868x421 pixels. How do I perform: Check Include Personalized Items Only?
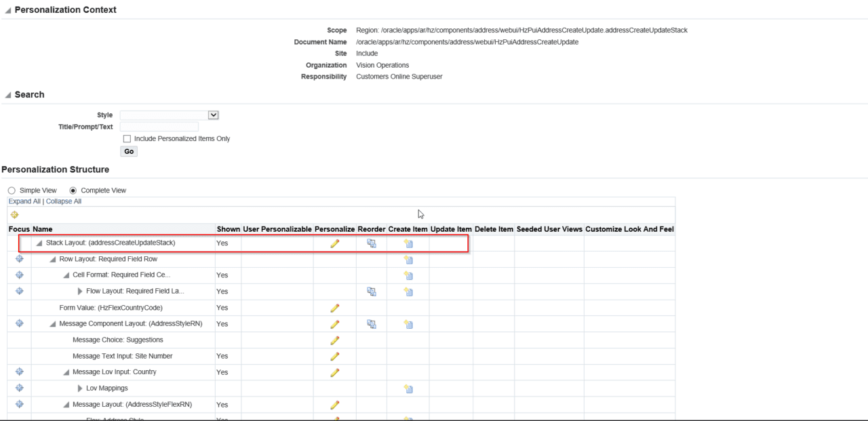[x=127, y=138]
